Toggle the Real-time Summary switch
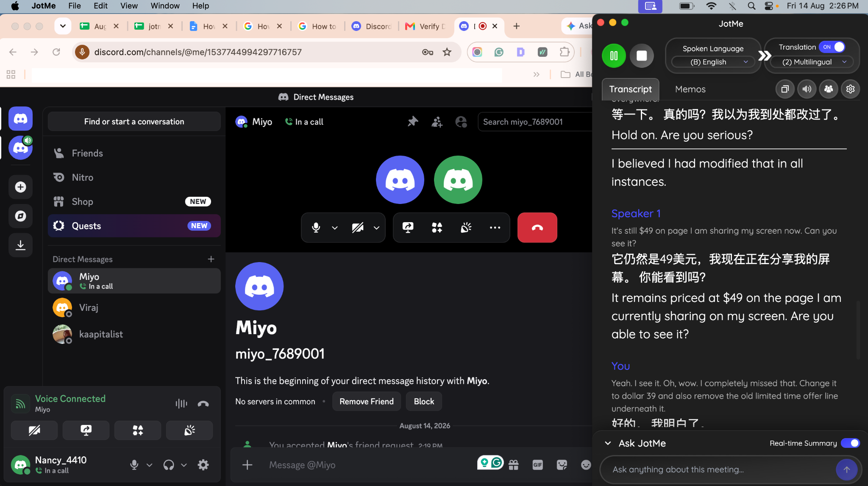This screenshot has width=868, height=486. [x=850, y=443]
